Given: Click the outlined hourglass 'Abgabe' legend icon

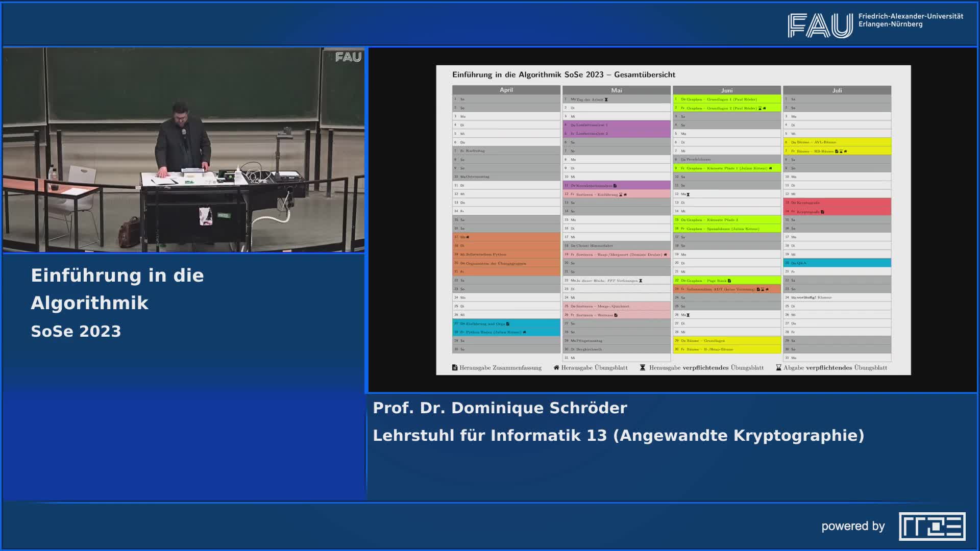Looking at the screenshot, I should [778, 367].
